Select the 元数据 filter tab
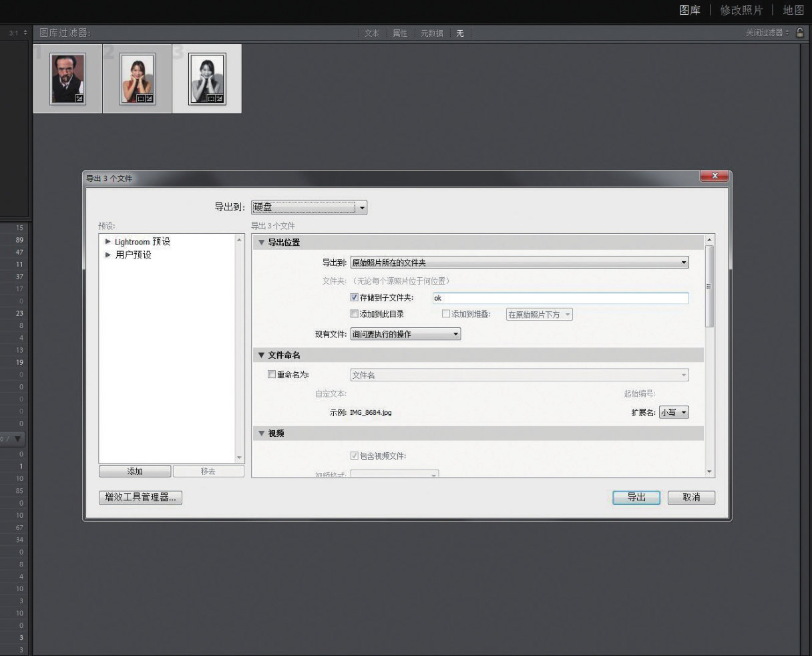The width and height of the screenshot is (812, 656). pyautogui.click(x=431, y=33)
